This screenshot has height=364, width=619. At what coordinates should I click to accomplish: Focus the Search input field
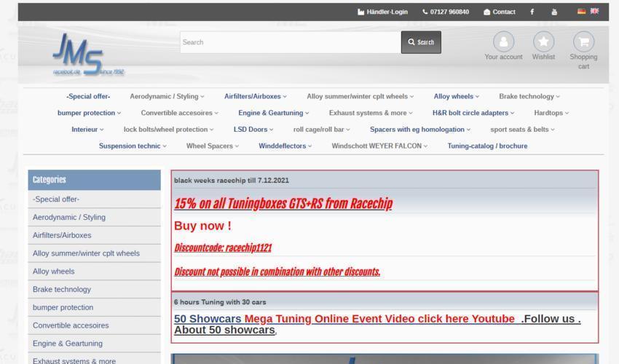[x=290, y=42]
